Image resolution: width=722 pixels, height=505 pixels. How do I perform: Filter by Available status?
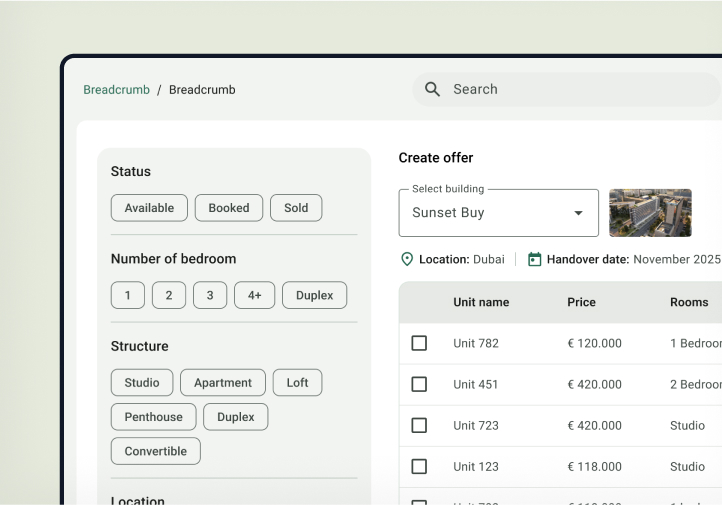tap(149, 208)
